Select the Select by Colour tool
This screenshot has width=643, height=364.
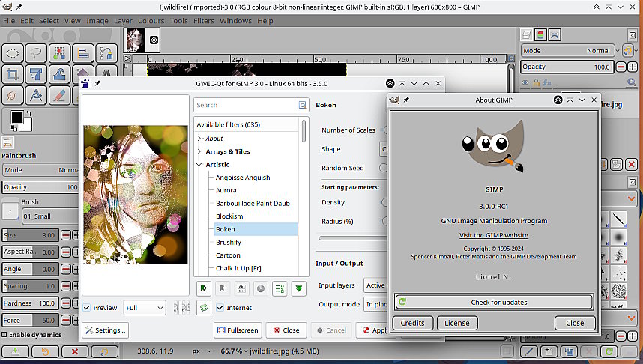point(59,53)
